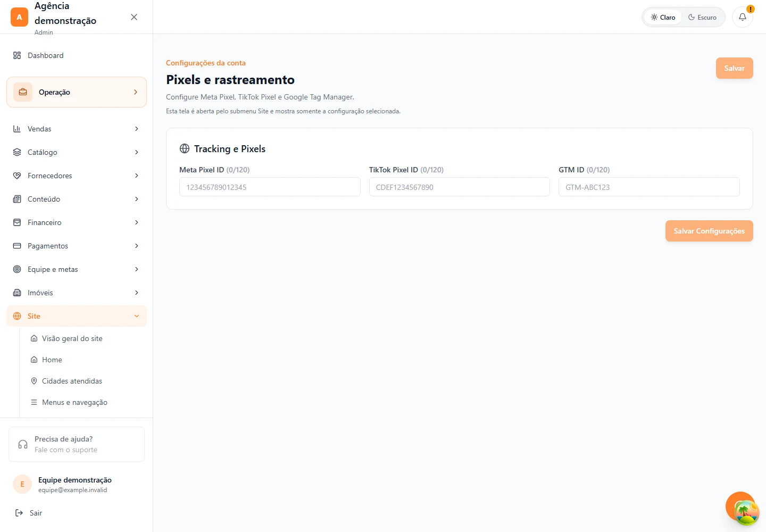Collapse the Site submenu chevron
The width and height of the screenshot is (766, 532).
137,316
